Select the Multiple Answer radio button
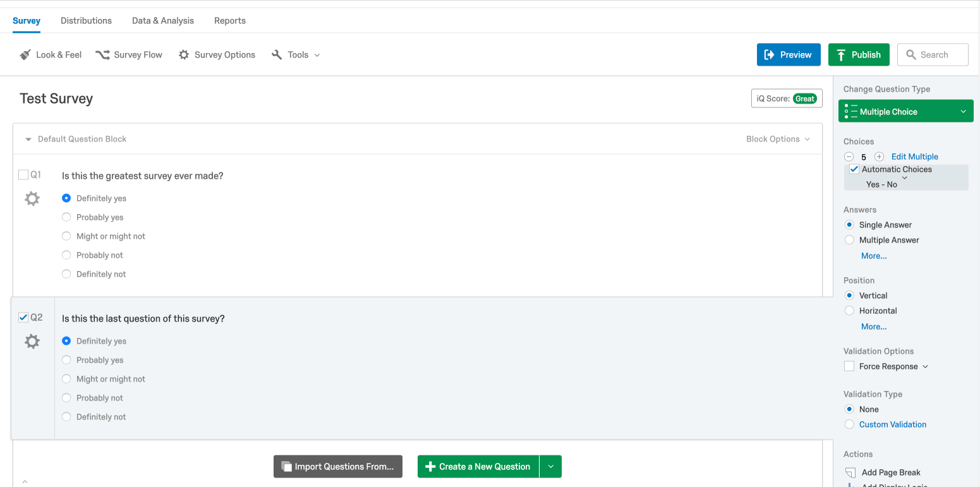The width and height of the screenshot is (980, 487). [x=849, y=240]
